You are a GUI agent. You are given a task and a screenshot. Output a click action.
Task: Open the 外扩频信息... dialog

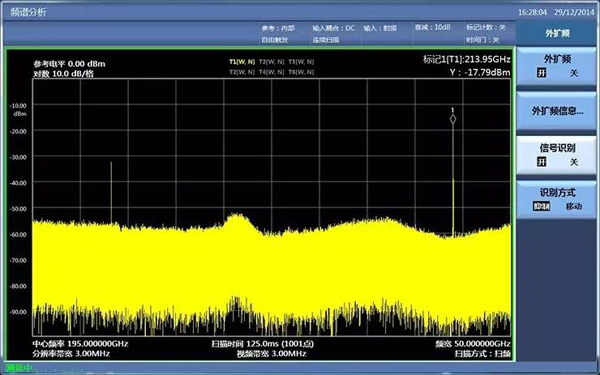click(x=558, y=111)
